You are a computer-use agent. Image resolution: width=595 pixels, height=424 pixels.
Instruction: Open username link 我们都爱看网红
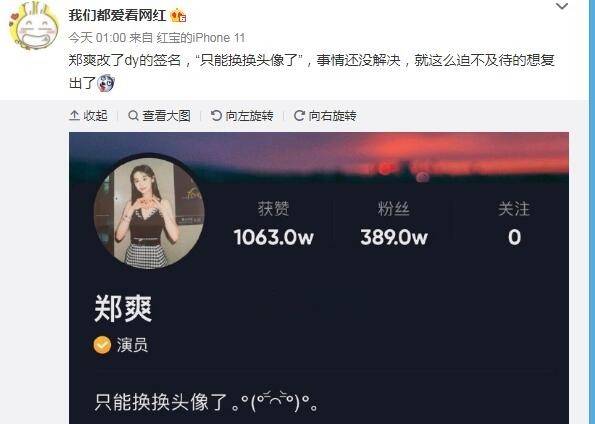click(x=118, y=16)
